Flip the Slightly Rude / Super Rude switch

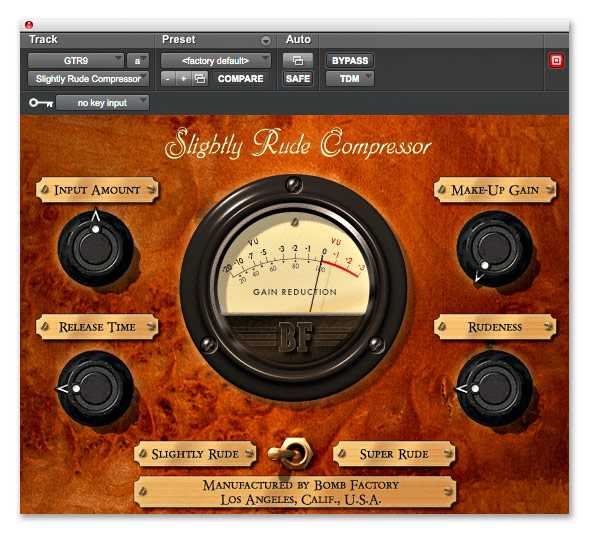[x=291, y=453]
